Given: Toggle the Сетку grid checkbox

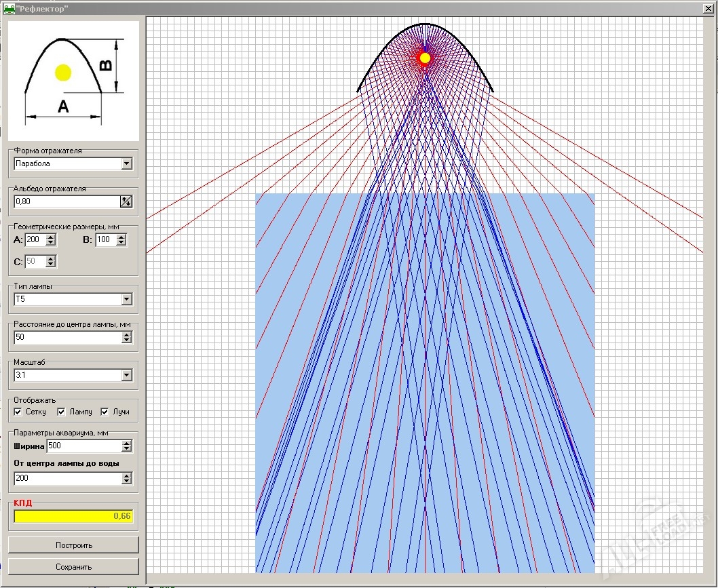Looking at the screenshot, I should [19, 412].
